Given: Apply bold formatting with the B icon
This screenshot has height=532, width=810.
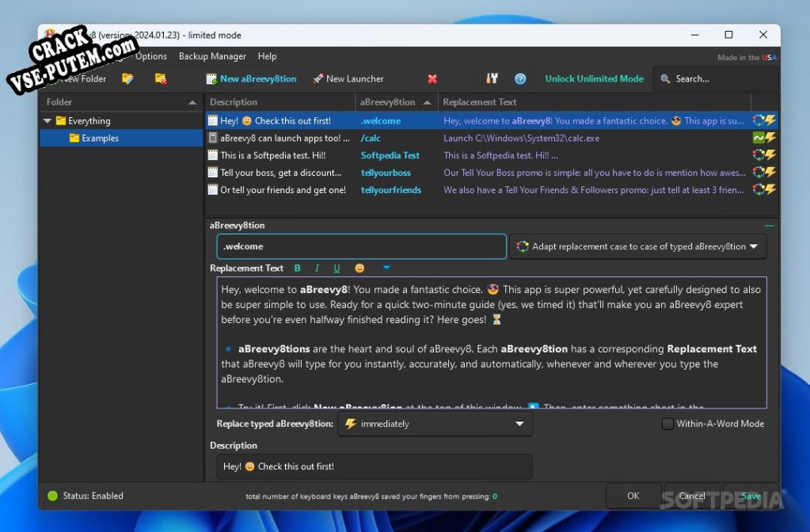Looking at the screenshot, I should pyautogui.click(x=297, y=268).
